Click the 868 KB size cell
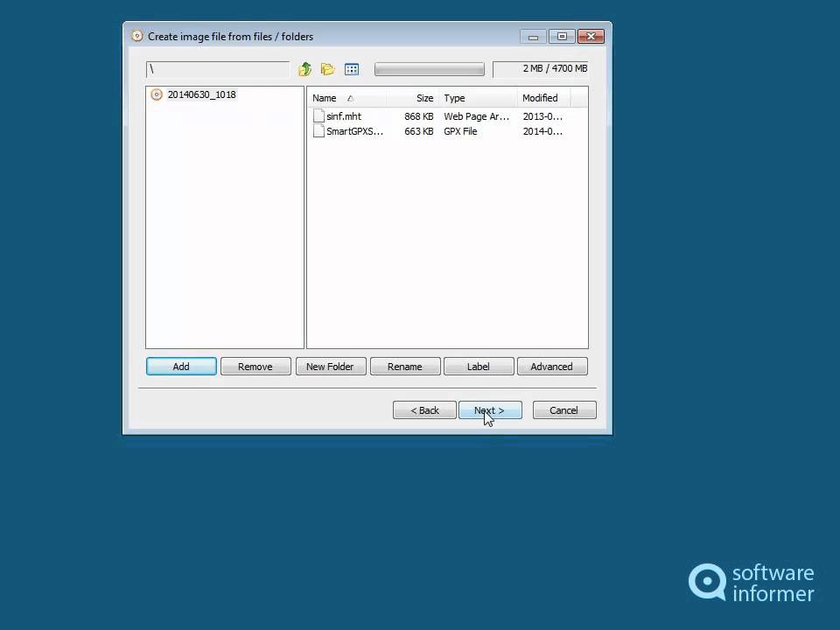The height and width of the screenshot is (630, 840). 419,116
